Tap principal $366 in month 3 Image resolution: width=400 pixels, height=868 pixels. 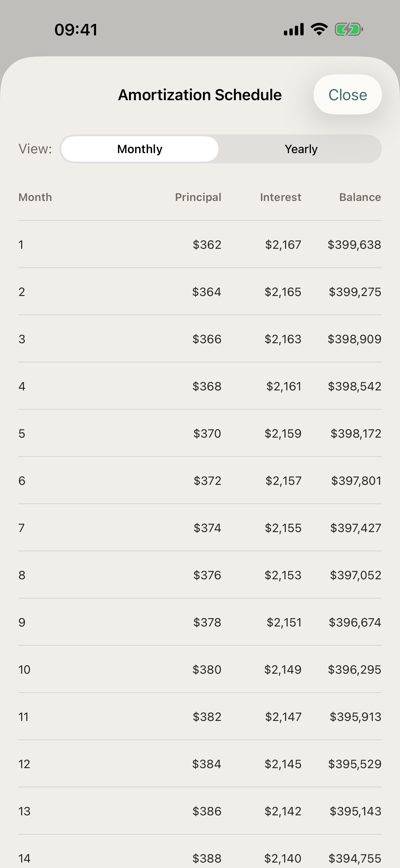pos(207,339)
